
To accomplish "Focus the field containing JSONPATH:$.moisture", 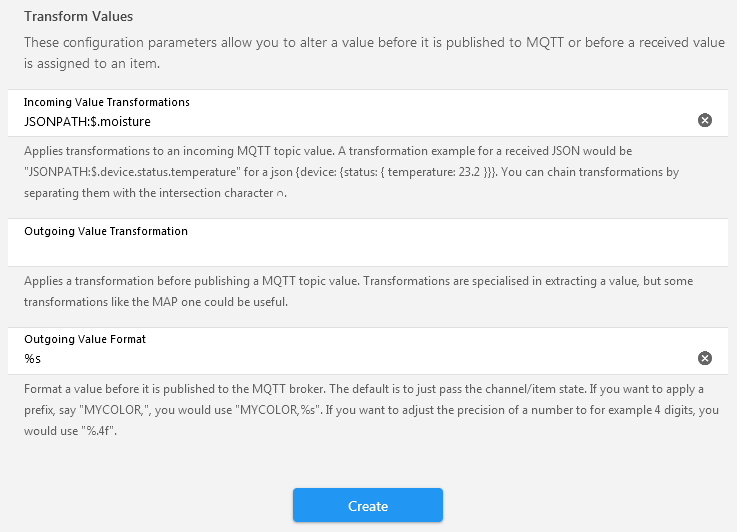I will point(350,121).
